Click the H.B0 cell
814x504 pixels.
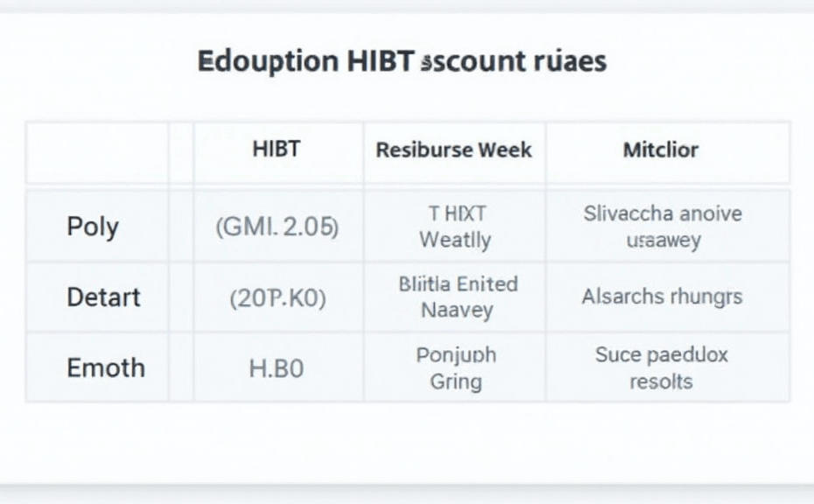tap(277, 368)
